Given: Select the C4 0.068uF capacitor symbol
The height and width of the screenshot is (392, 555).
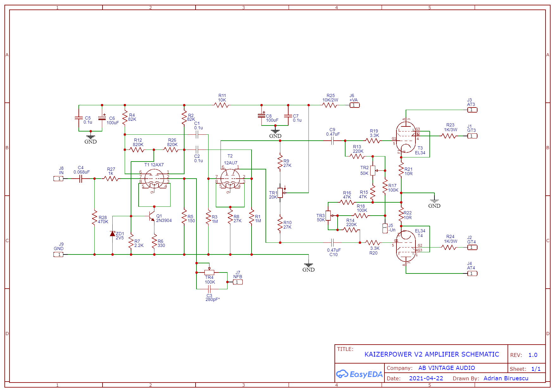Looking at the screenshot, I should (81, 179).
